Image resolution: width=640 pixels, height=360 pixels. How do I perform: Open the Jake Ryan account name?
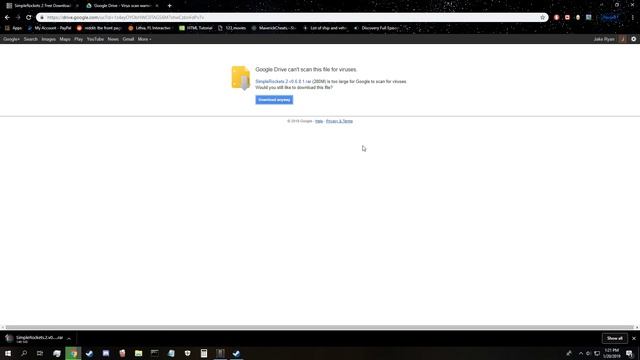pos(604,39)
